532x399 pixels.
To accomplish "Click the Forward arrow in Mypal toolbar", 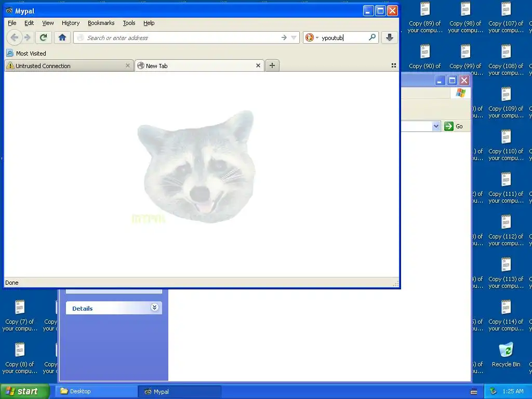I will 28,37.
